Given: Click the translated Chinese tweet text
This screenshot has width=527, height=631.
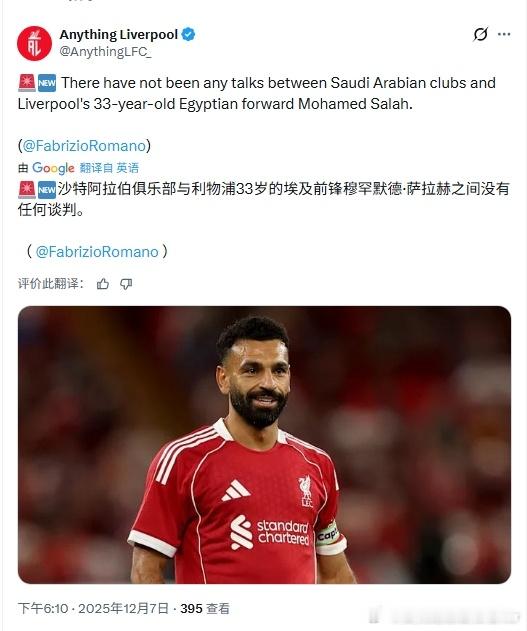Looking at the screenshot, I should [264, 199].
